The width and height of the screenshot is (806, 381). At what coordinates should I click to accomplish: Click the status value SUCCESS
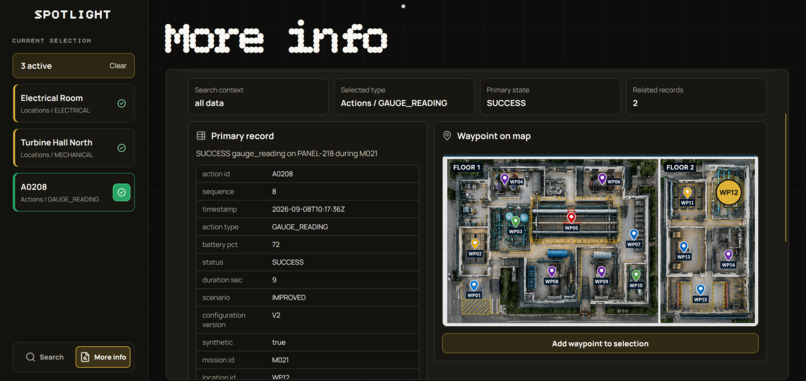[287, 262]
